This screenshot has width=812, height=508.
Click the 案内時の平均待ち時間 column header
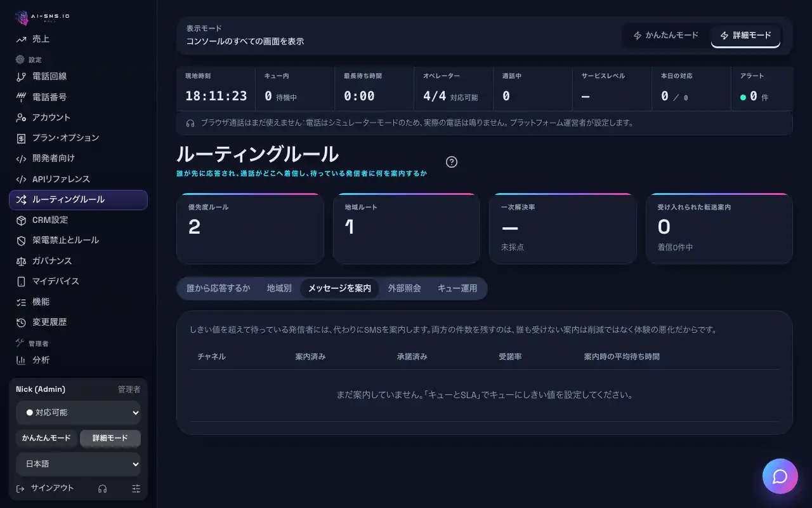622,357
